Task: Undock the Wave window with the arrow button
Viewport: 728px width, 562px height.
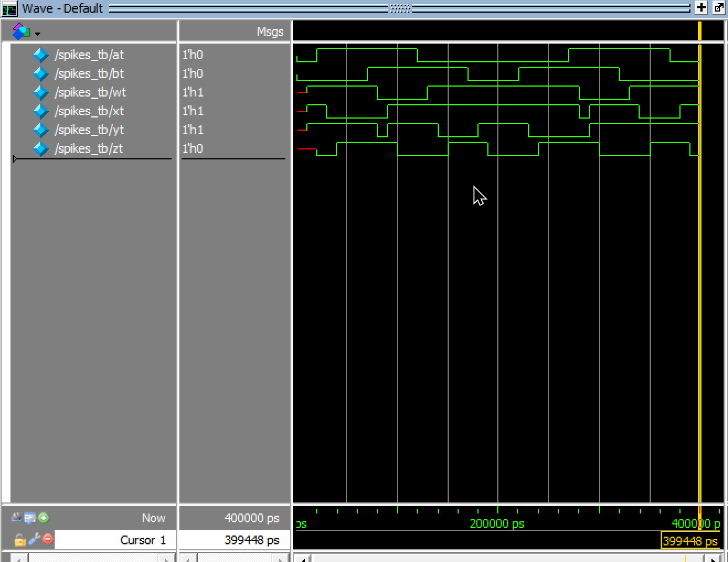Action: pos(719,8)
